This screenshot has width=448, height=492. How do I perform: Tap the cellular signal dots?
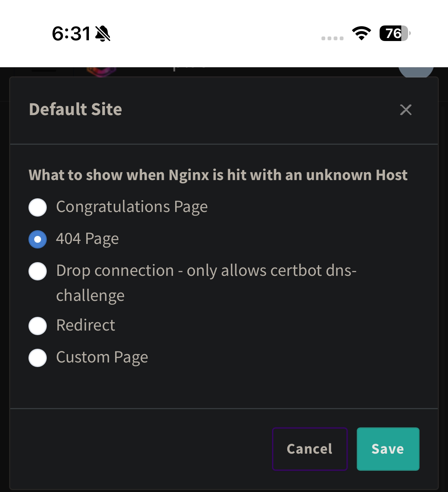[332, 38]
